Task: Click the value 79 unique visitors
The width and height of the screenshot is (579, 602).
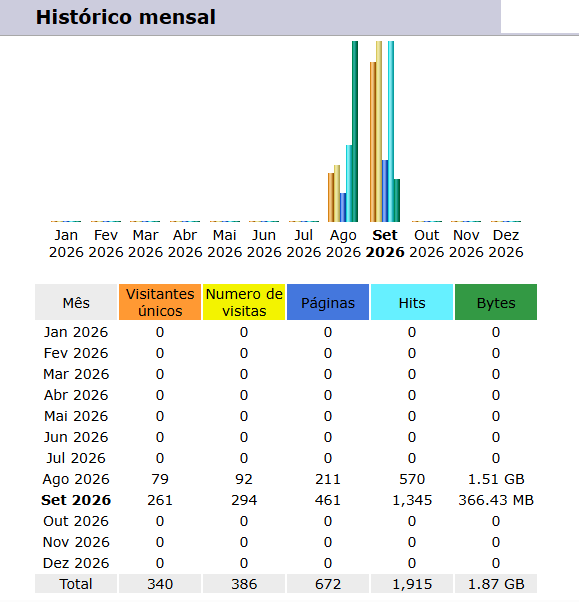Action: click(160, 479)
